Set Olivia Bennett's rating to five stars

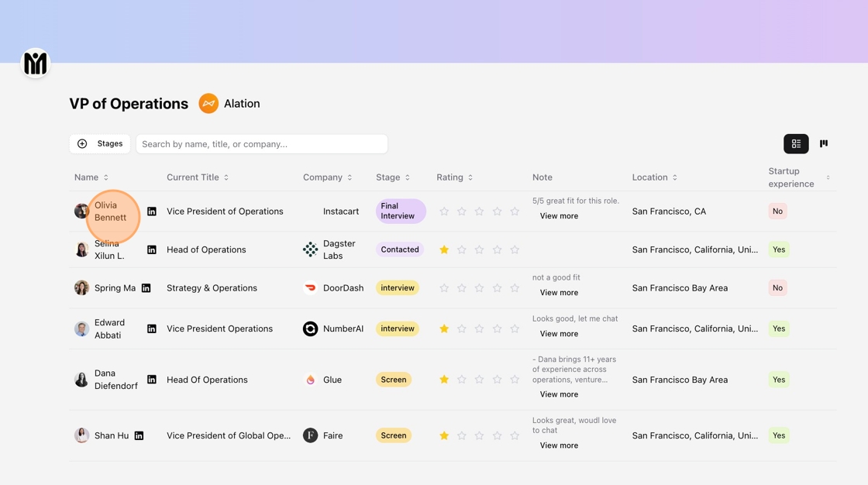515,212
